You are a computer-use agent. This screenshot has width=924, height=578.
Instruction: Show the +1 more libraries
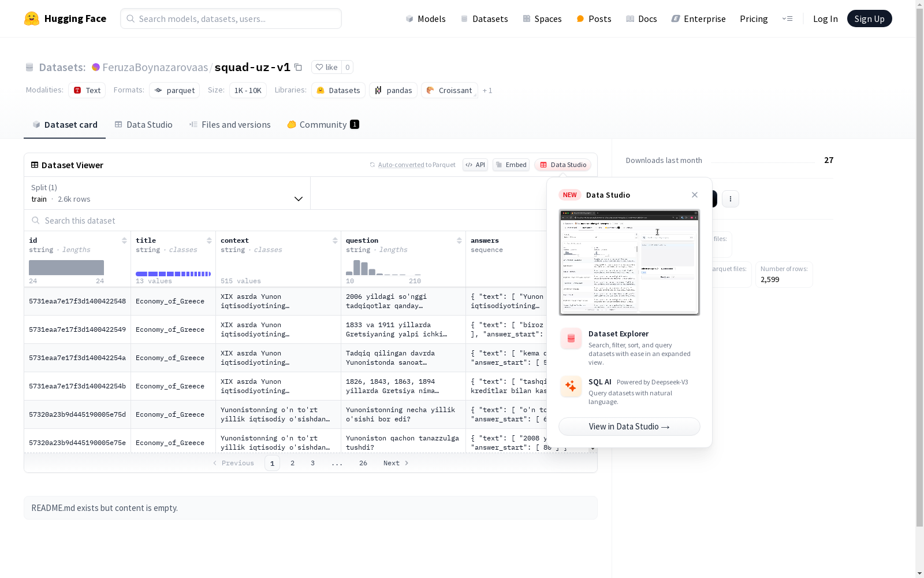pyautogui.click(x=487, y=90)
